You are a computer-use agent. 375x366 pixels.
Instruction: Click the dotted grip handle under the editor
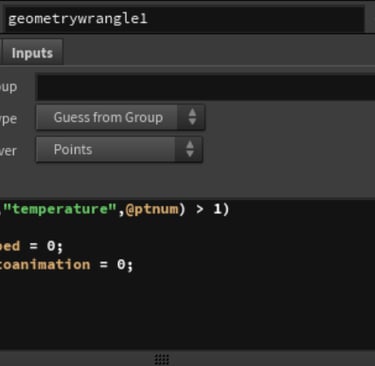pyautogui.click(x=162, y=359)
